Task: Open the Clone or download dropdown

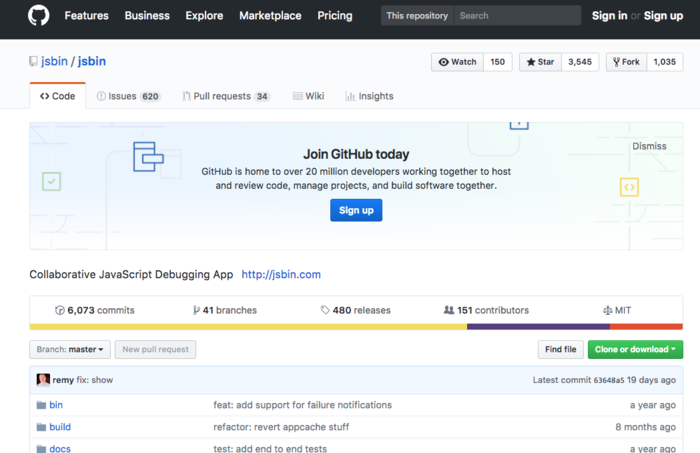Action: point(635,349)
